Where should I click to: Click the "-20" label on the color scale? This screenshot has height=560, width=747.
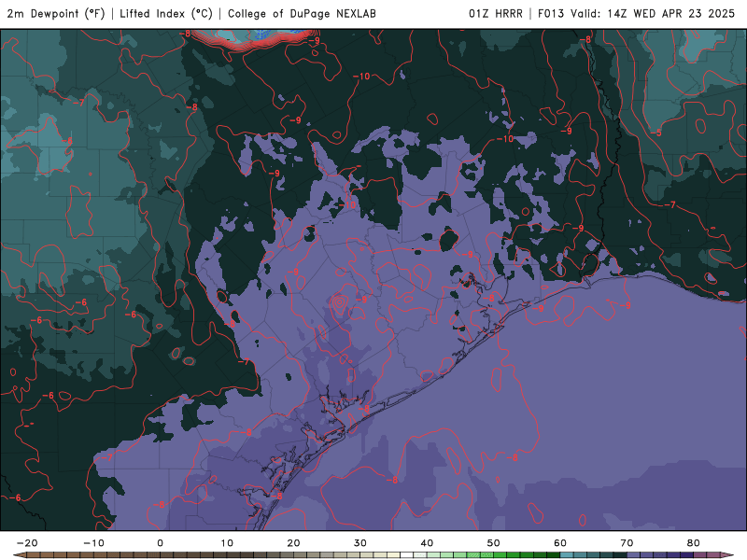coord(27,543)
